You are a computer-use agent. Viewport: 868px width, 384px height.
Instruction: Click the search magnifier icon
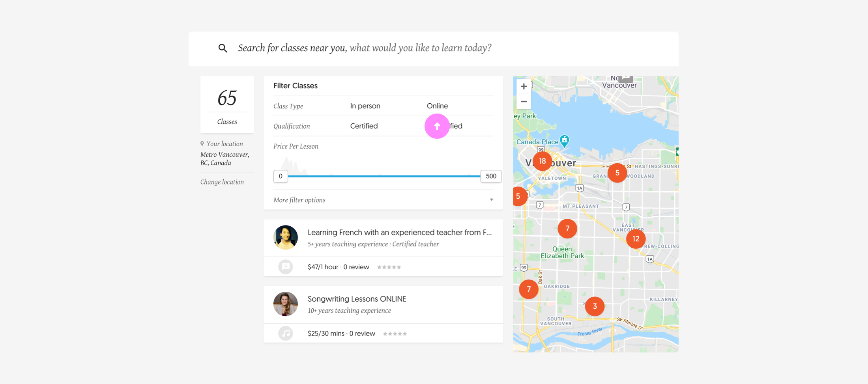click(223, 48)
